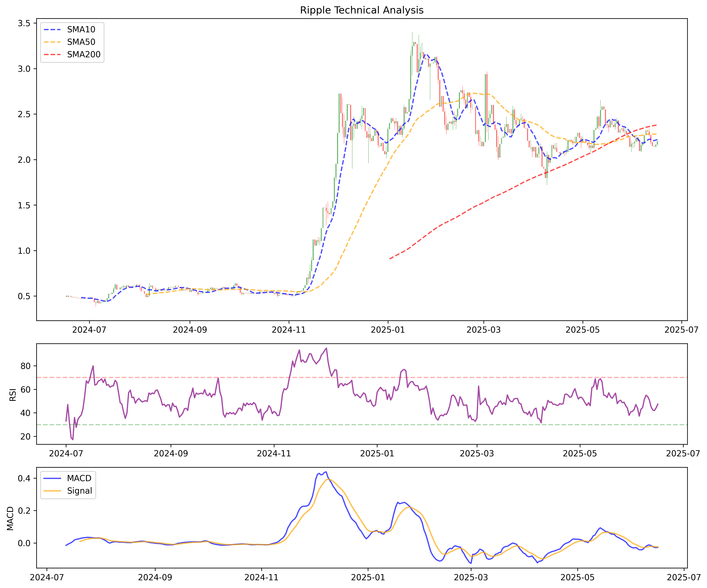Image resolution: width=707 pixels, height=588 pixels.
Task: Click the 3.5 price axis label
Action: pyautogui.click(x=24, y=23)
